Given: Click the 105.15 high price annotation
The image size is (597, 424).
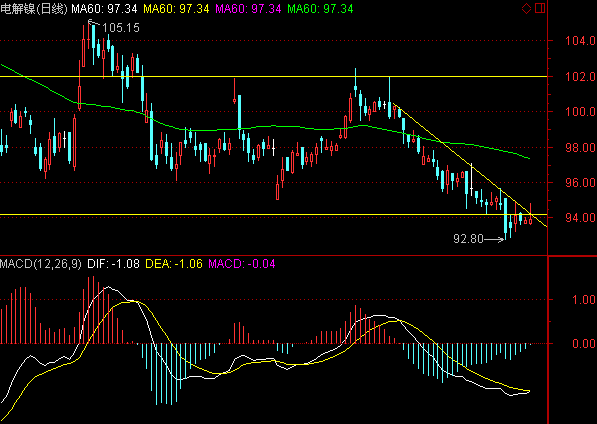Looking at the screenshot, I should (121, 28).
